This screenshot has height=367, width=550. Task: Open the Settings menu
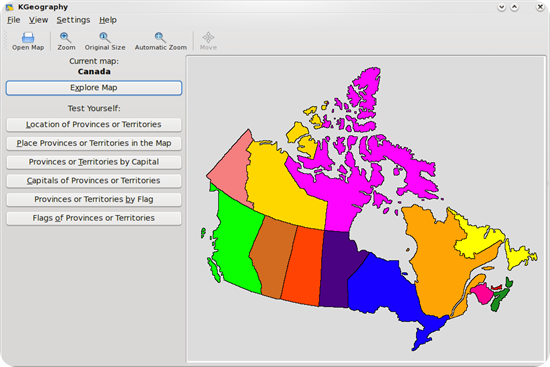click(x=73, y=20)
